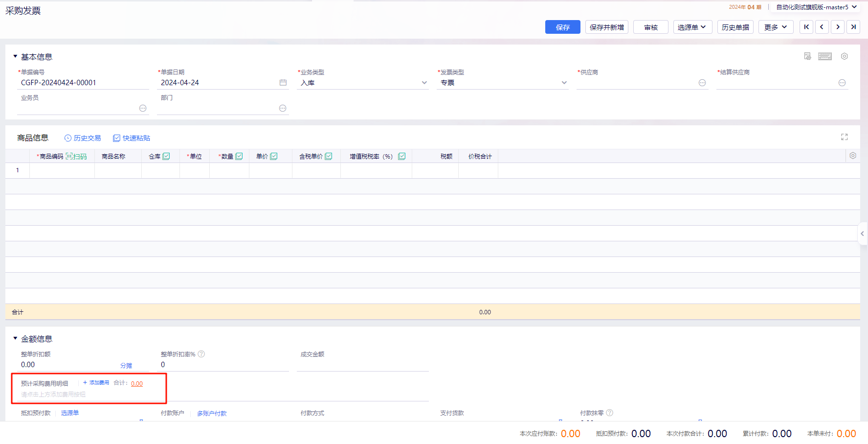Click 整单折扣额 input field

pyautogui.click(x=68, y=365)
